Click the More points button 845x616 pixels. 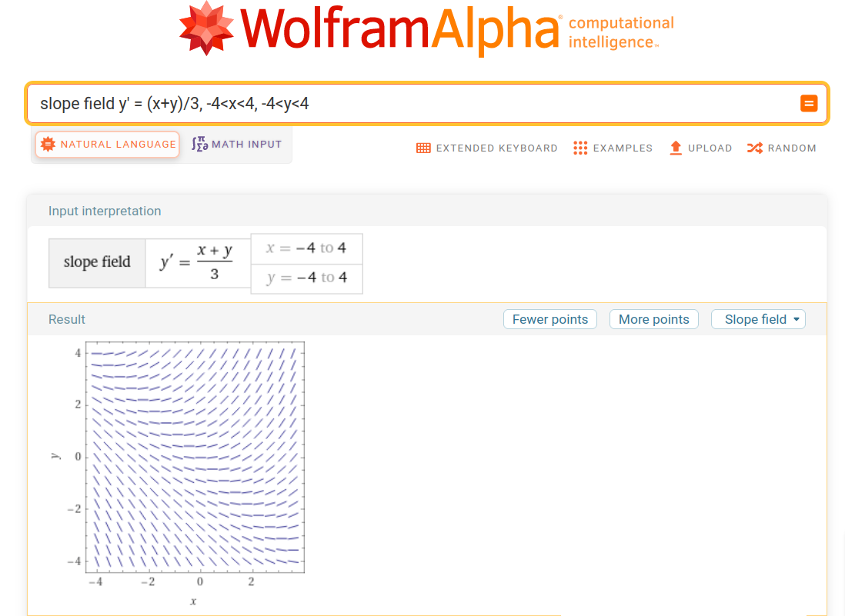pos(654,319)
